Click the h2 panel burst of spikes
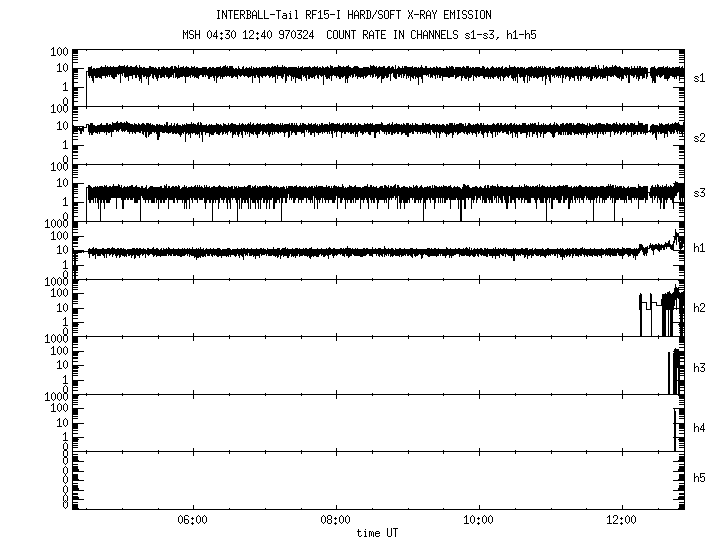This screenshot has width=720, height=550. click(x=662, y=305)
